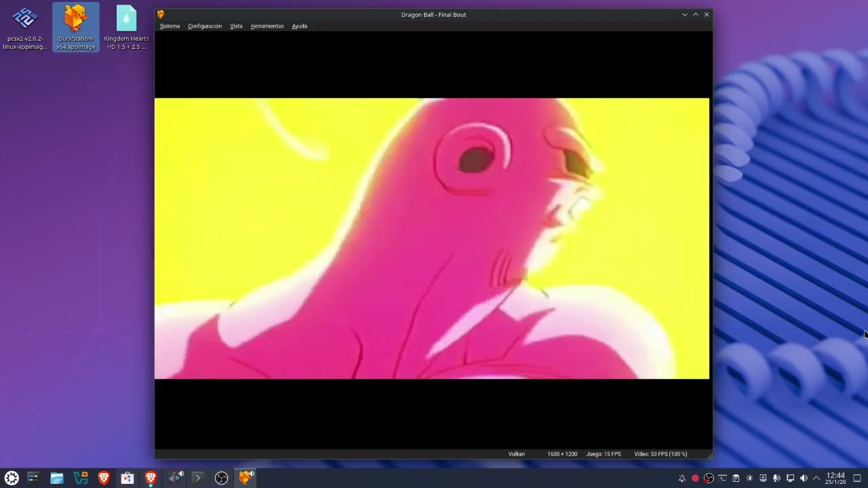This screenshot has width=868, height=488.
Task: Open muted notifications tray icon
Action: [x=682, y=479]
